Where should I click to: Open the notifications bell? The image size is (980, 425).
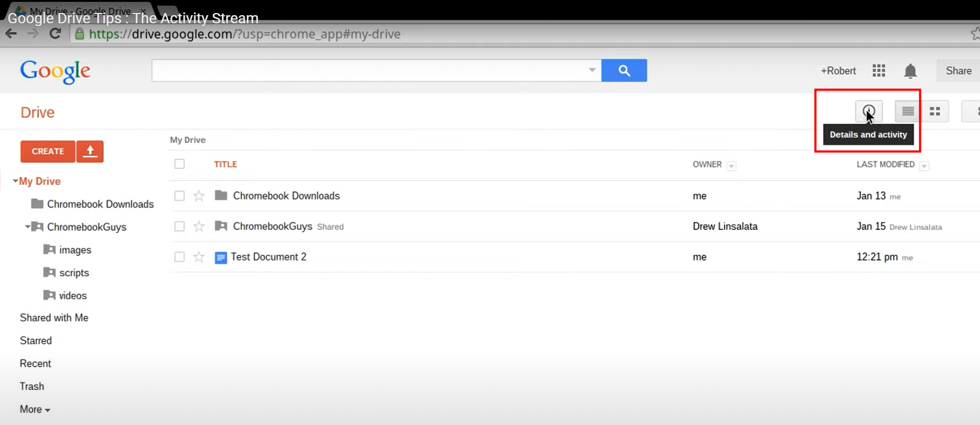(x=910, y=71)
